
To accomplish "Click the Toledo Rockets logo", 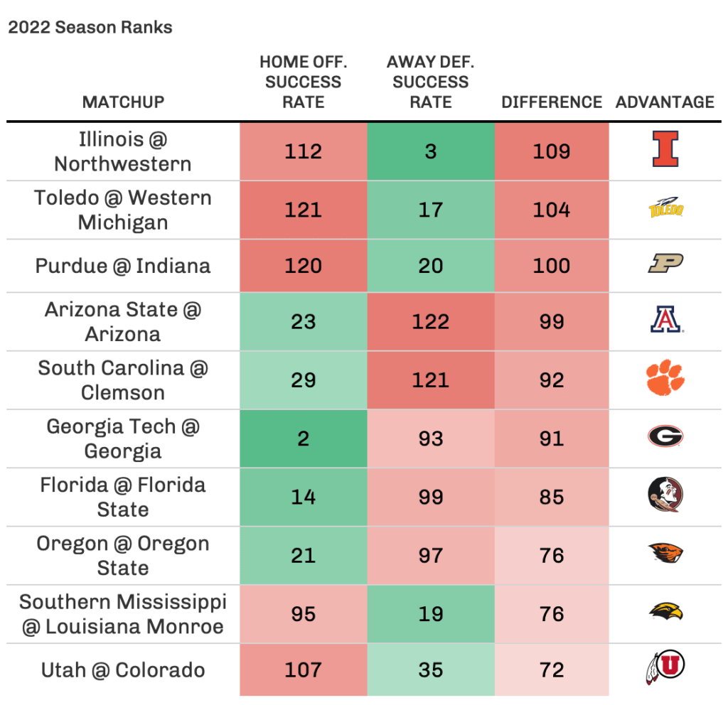I will pos(665,210).
